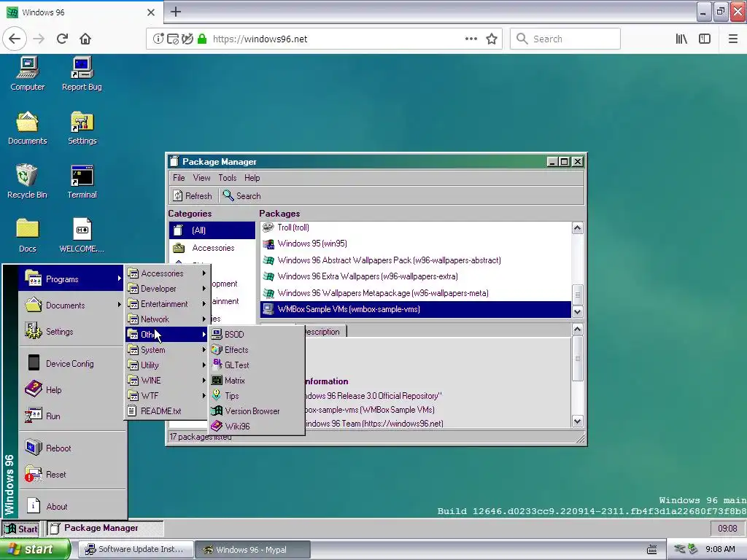
Task: Open the Settings desktop icon
Action: point(82,128)
